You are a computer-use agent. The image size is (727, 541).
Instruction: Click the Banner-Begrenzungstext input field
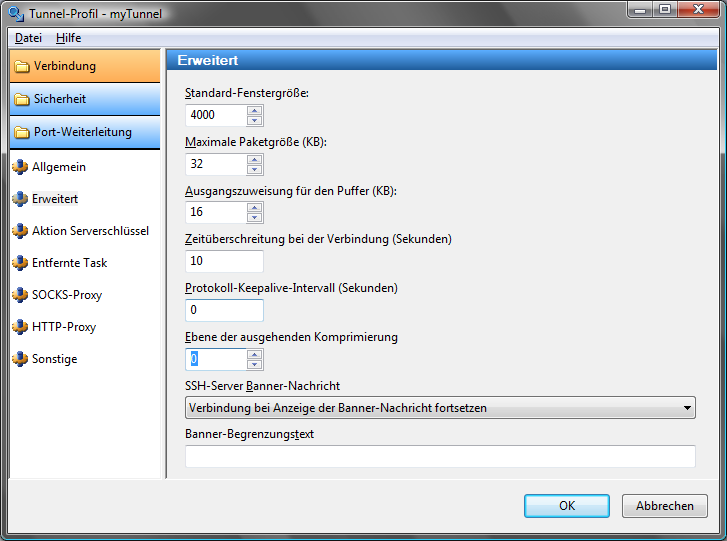[x=440, y=456]
